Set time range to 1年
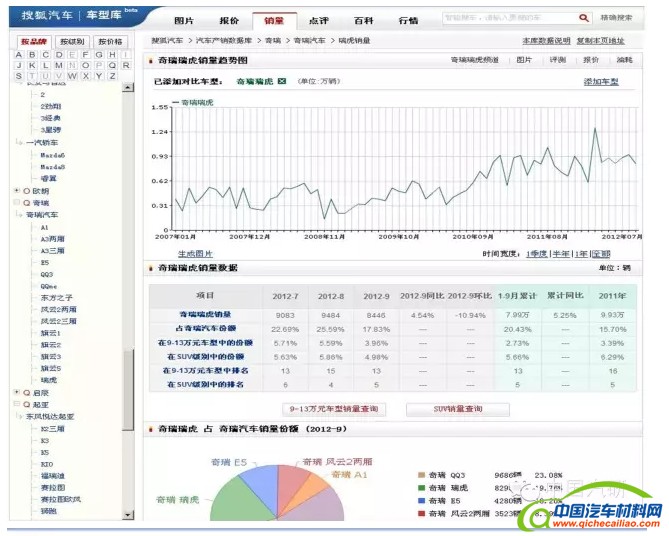Screen dimensions: 669x536 pos(581,254)
